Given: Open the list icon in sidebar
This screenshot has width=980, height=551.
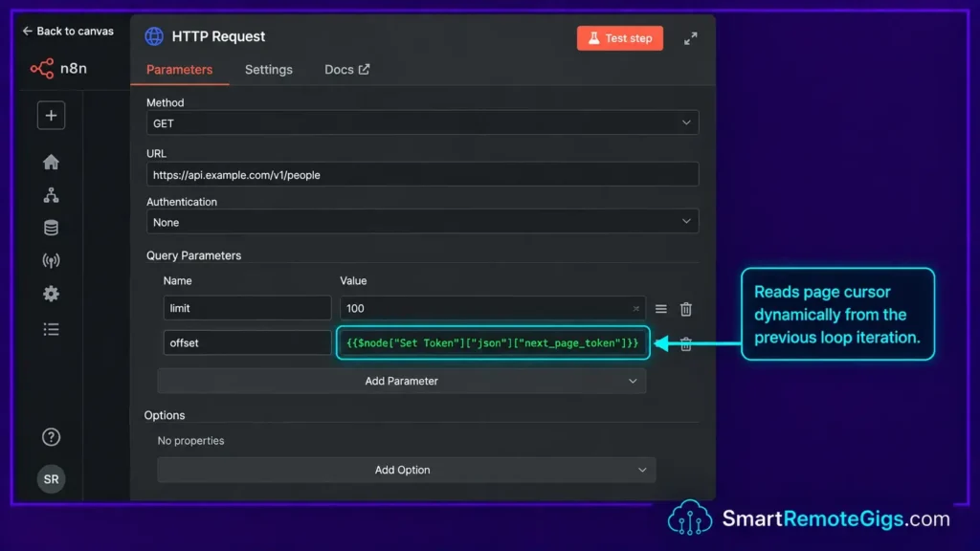Looking at the screenshot, I should click(52, 329).
